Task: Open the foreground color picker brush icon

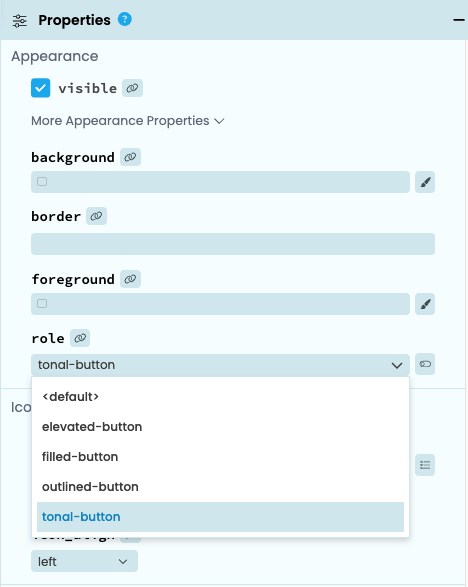Action: click(x=425, y=304)
